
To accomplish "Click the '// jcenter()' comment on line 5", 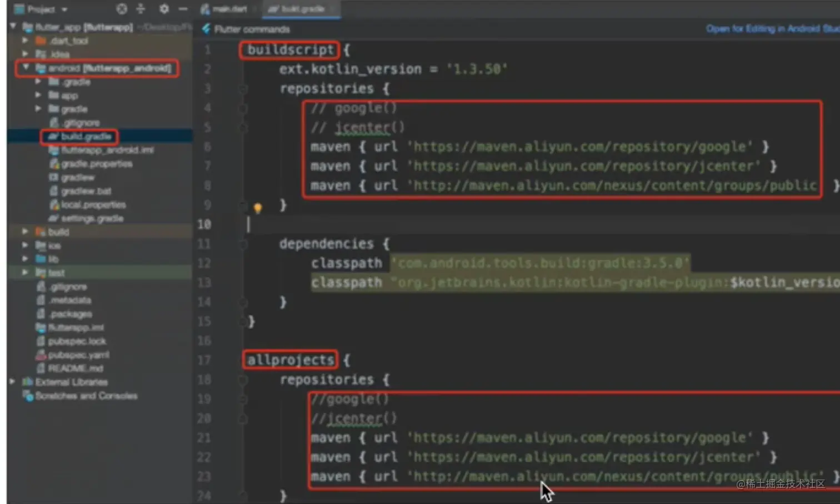I will [358, 127].
